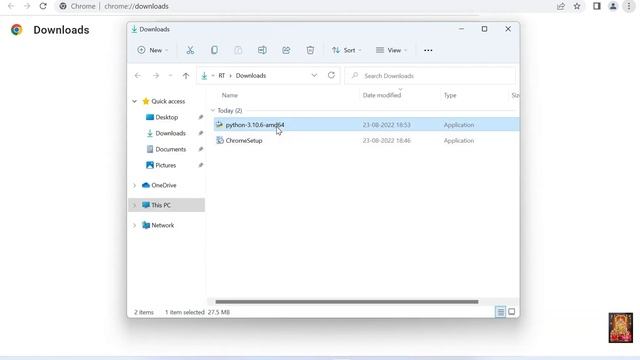Viewport: 640px width, 360px height.
Task: Open the Sort dropdown
Action: 347,50
